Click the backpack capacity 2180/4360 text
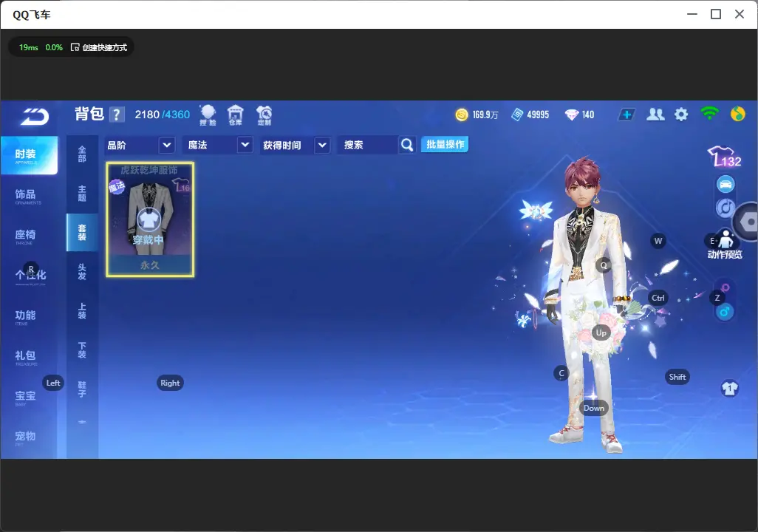This screenshot has width=758, height=532. (162, 115)
